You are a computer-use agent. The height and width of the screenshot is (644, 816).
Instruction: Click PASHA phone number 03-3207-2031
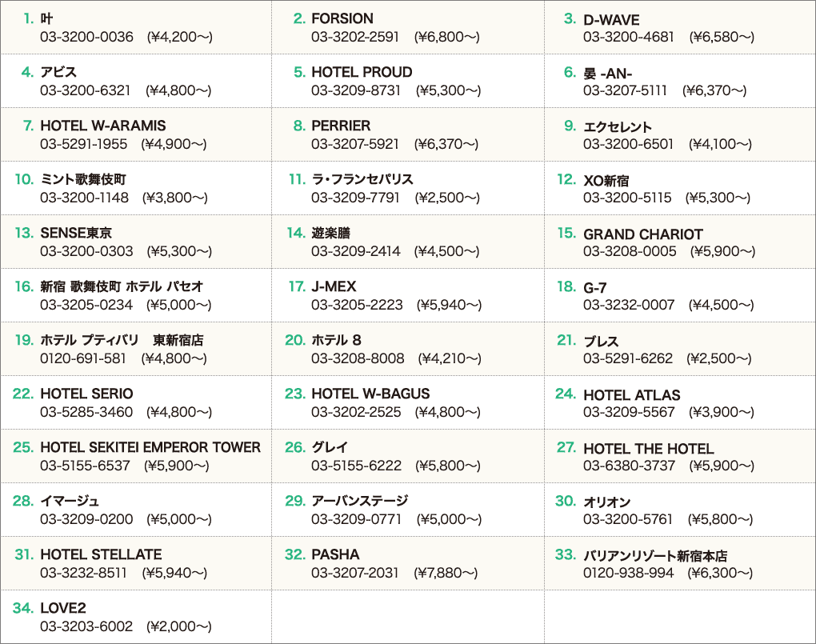coord(354,573)
